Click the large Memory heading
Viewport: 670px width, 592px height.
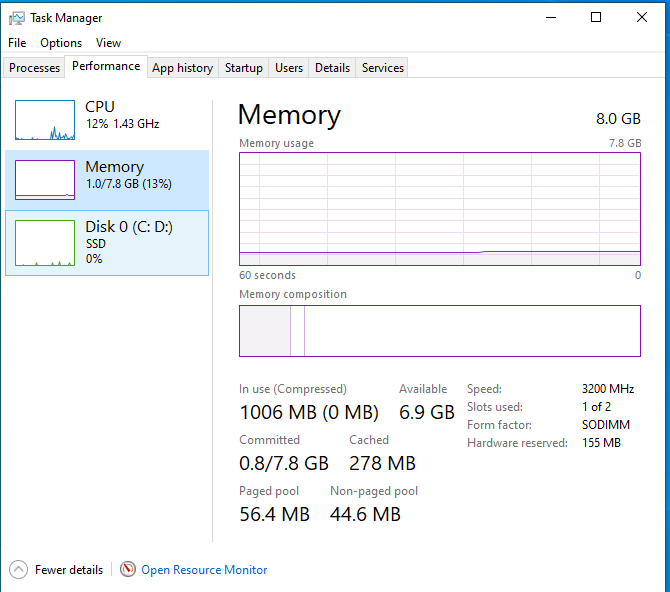coord(289,115)
